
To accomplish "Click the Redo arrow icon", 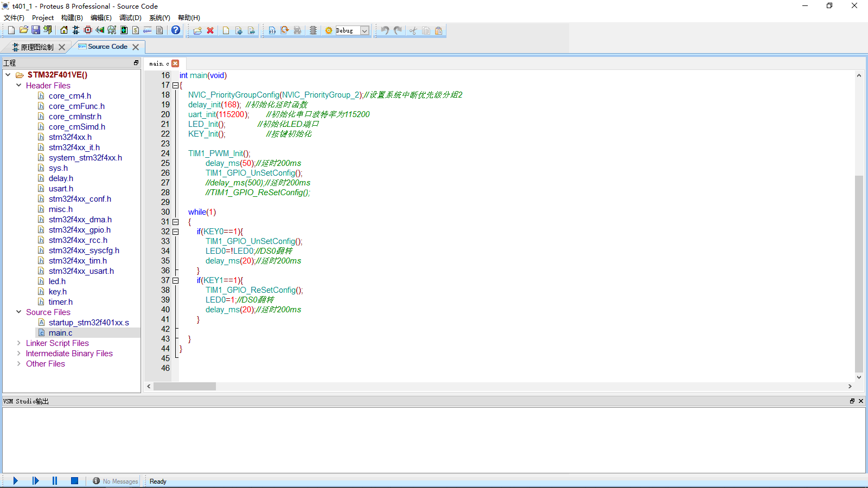I will (x=398, y=30).
